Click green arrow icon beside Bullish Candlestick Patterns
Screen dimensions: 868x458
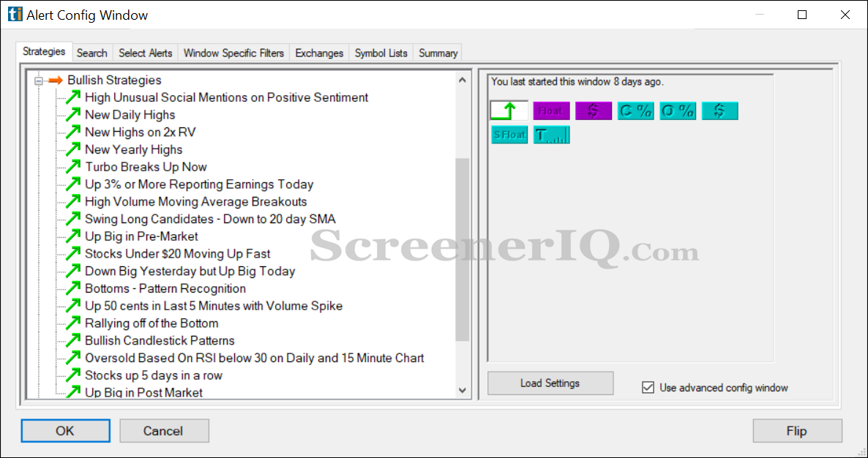(x=72, y=341)
